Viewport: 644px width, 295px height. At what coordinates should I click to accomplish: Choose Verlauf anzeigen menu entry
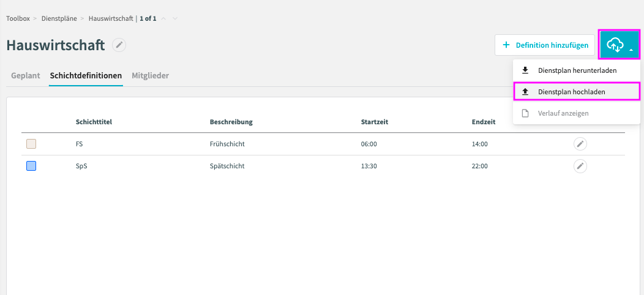pyautogui.click(x=577, y=113)
